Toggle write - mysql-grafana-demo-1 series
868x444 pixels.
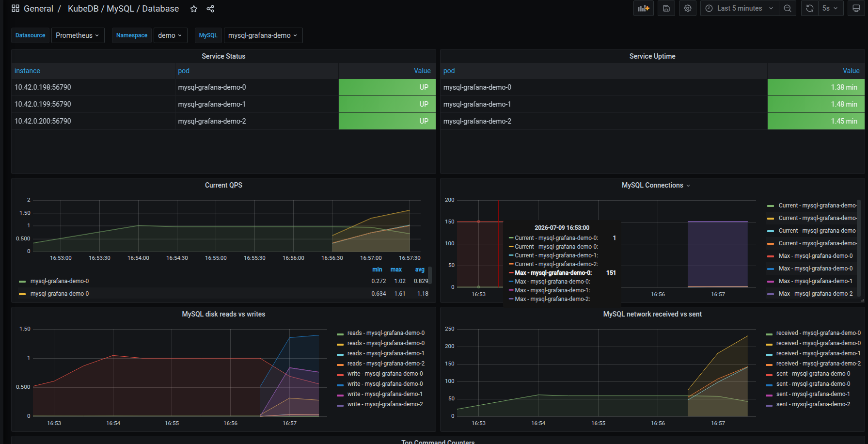pyautogui.click(x=385, y=394)
